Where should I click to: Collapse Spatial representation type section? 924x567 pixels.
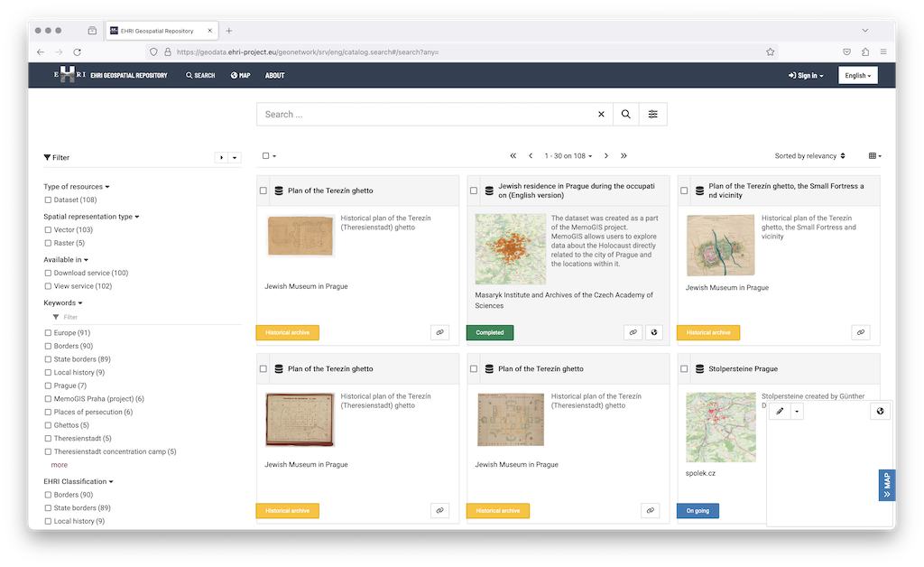(x=91, y=217)
